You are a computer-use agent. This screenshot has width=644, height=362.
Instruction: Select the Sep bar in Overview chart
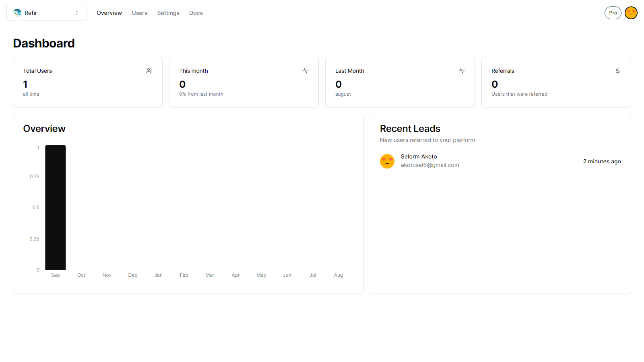[56, 208]
